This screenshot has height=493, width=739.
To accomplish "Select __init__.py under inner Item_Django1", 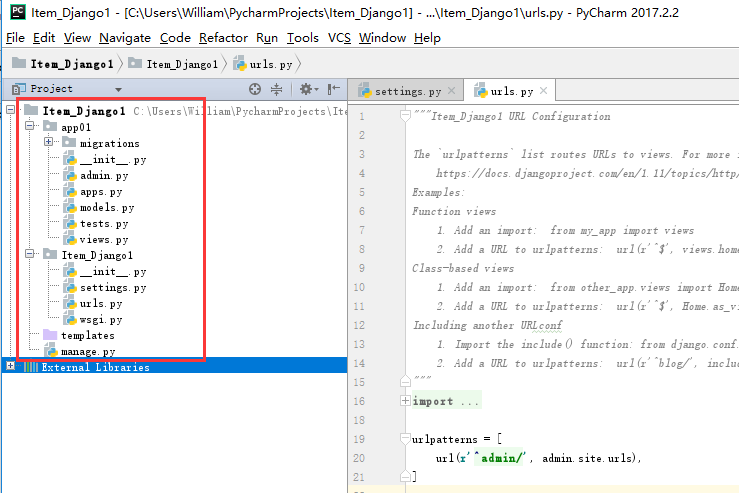I will 113,271.
